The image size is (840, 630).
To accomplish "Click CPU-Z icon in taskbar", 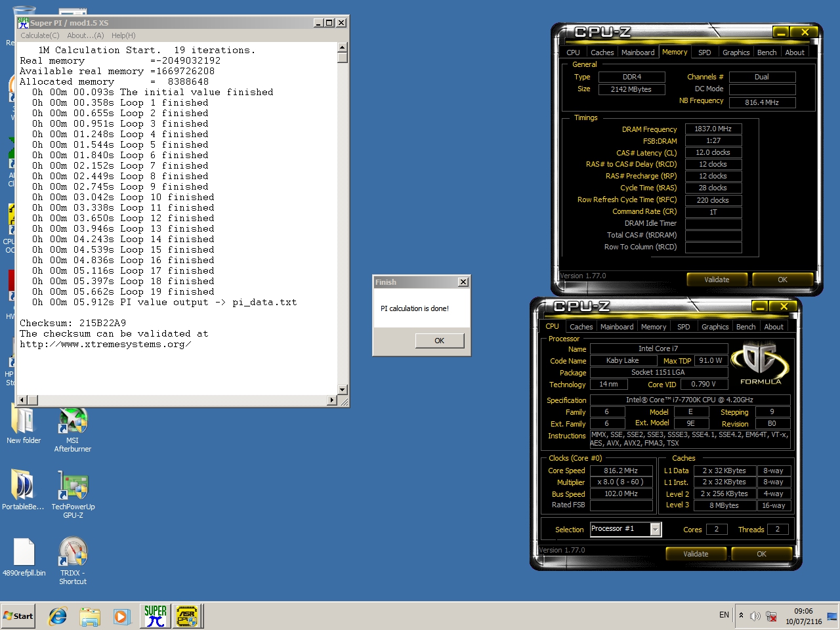I will 187,616.
